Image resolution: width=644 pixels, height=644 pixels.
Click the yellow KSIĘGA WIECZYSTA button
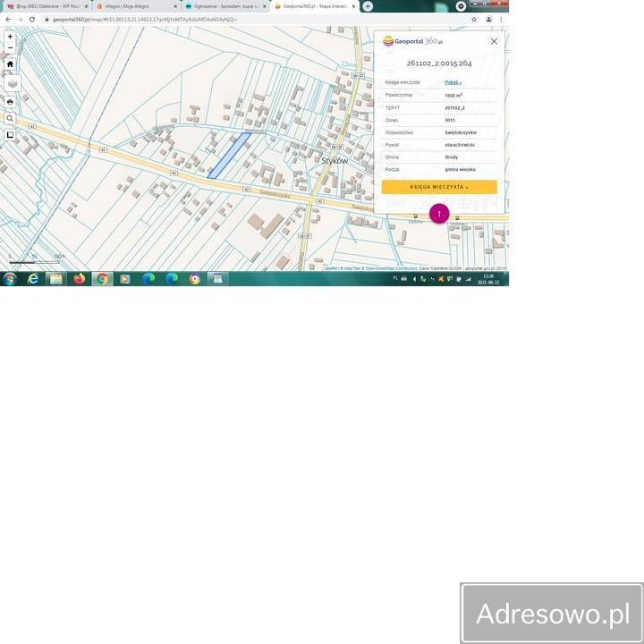pyautogui.click(x=439, y=187)
